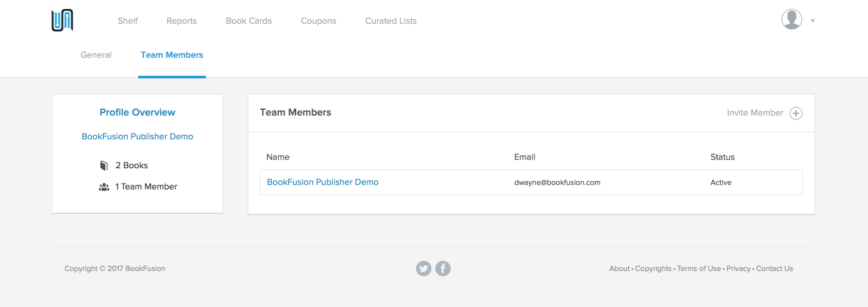868x307 pixels.
Task: Click BookFusion Publisher Demo under Profile Overview
Action: coord(137,137)
